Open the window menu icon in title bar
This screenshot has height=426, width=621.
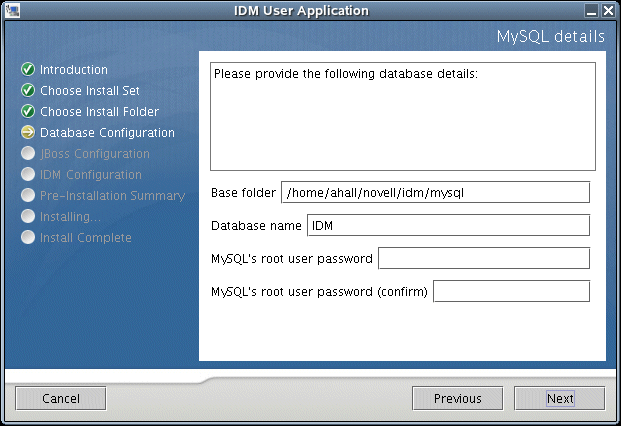11,11
